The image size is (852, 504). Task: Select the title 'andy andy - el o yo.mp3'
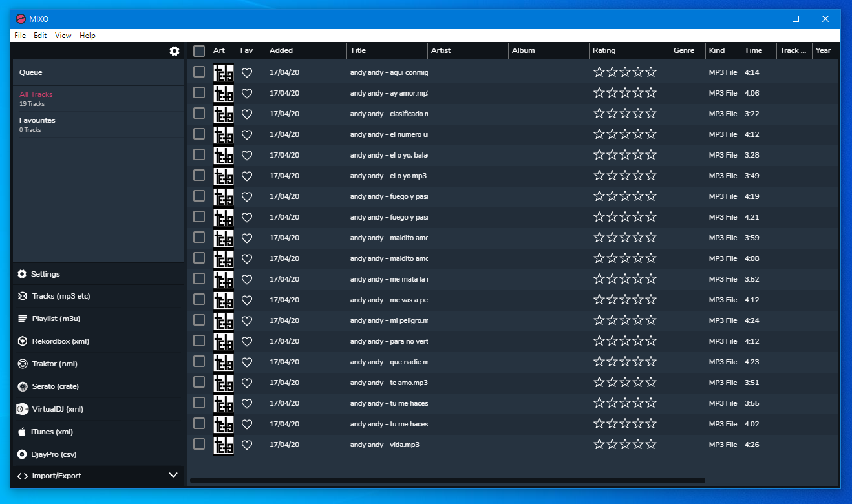[x=389, y=176]
